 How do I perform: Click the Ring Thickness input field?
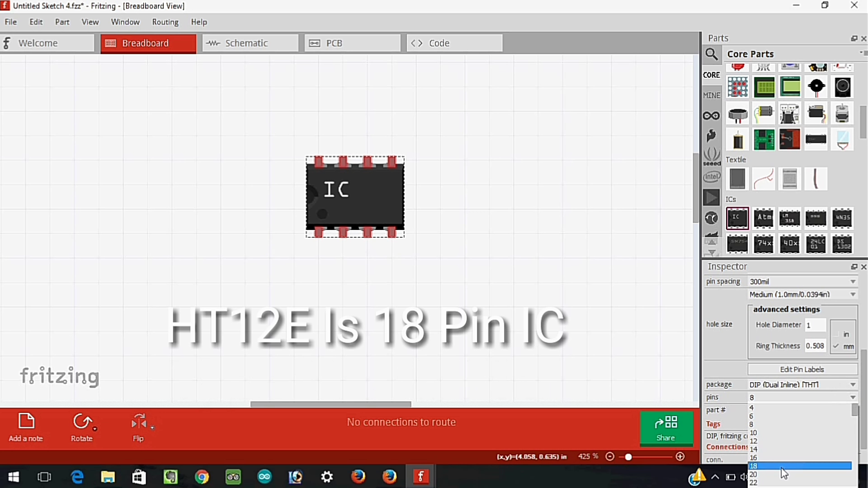815,346
